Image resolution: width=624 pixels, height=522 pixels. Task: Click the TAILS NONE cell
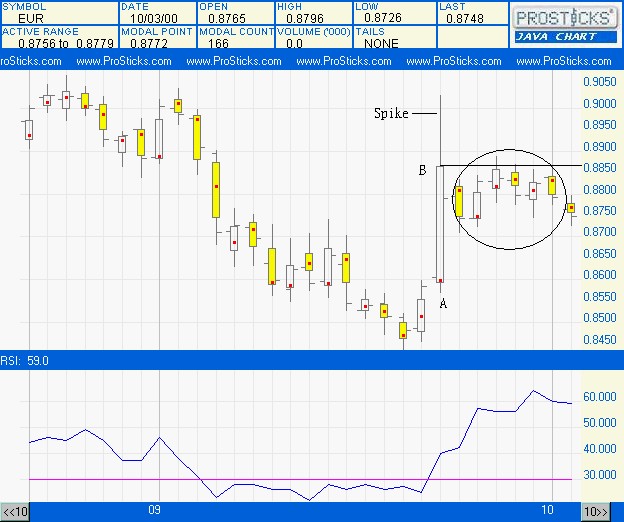click(395, 38)
